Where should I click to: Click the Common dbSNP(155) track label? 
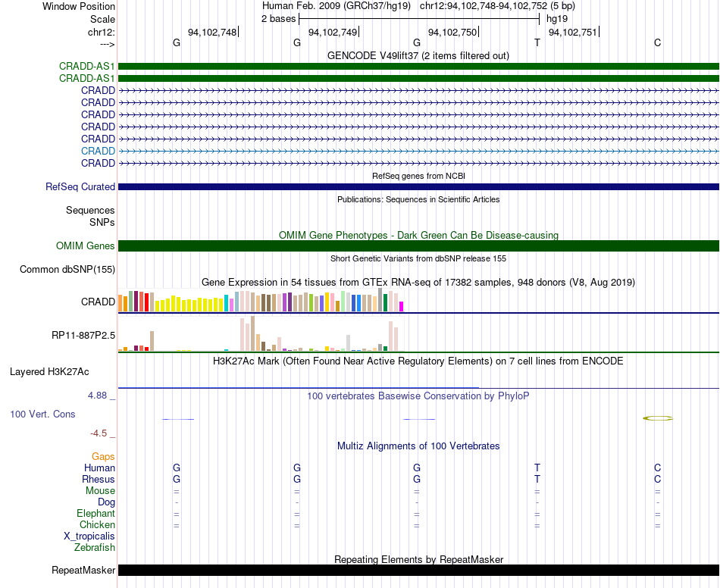67,270
